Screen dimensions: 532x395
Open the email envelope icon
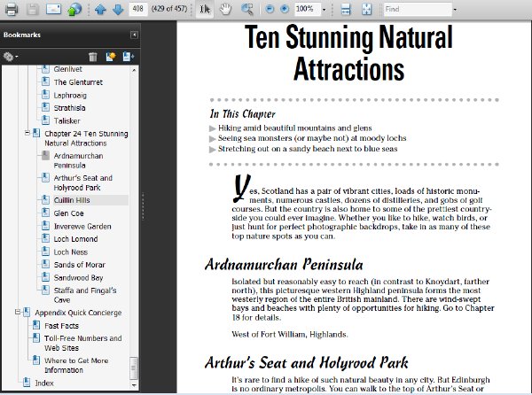click(53, 9)
